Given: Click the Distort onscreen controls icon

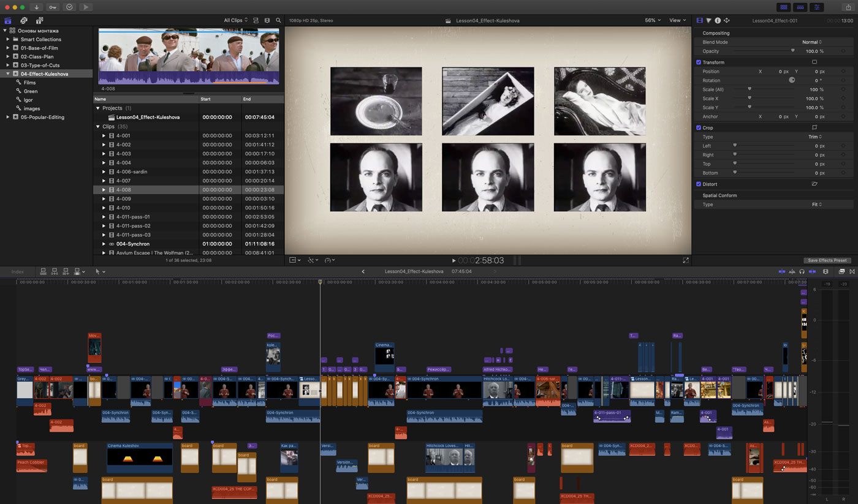Looking at the screenshot, I should 814,184.
